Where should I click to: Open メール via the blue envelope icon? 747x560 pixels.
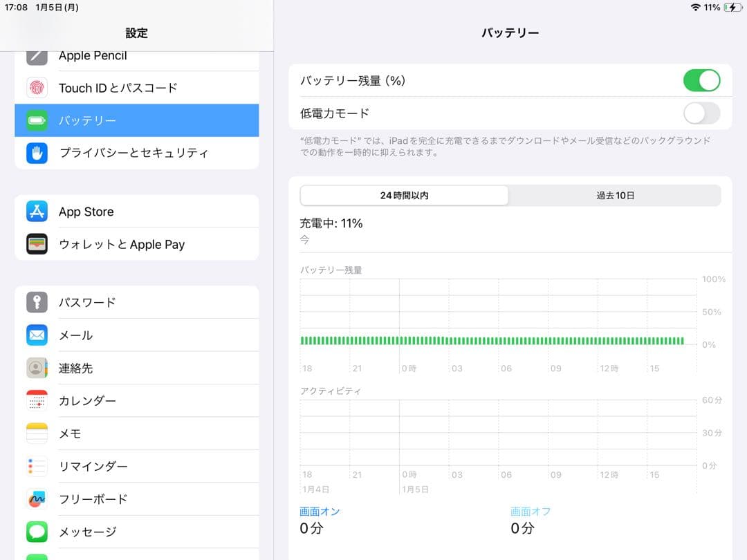(x=36, y=335)
